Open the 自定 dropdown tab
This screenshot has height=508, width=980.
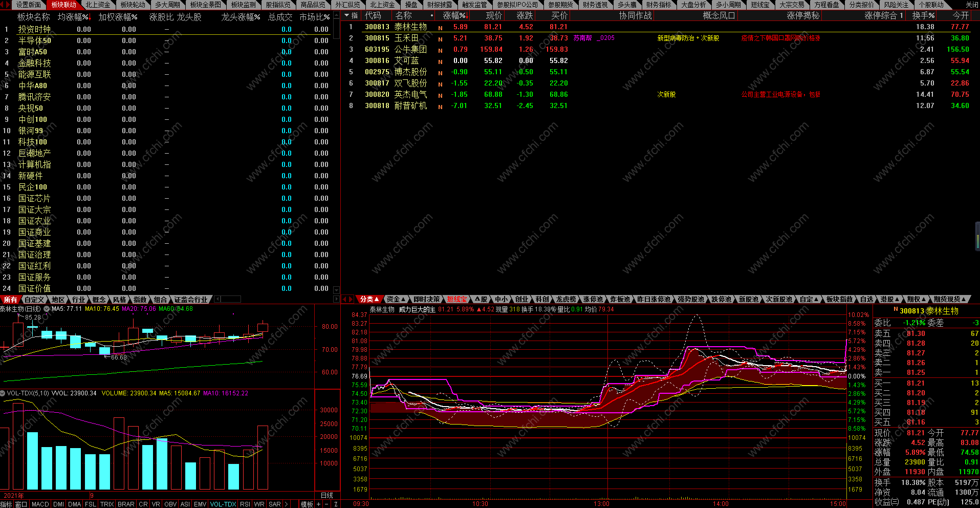tap(809, 299)
